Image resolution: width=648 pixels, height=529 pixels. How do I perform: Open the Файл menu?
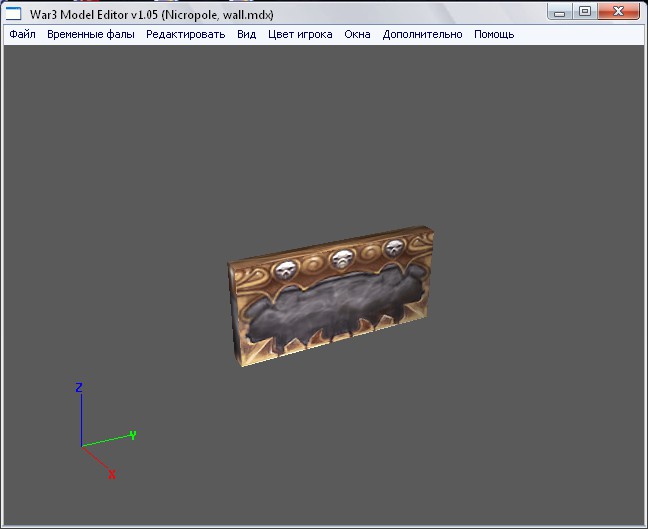coord(22,34)
